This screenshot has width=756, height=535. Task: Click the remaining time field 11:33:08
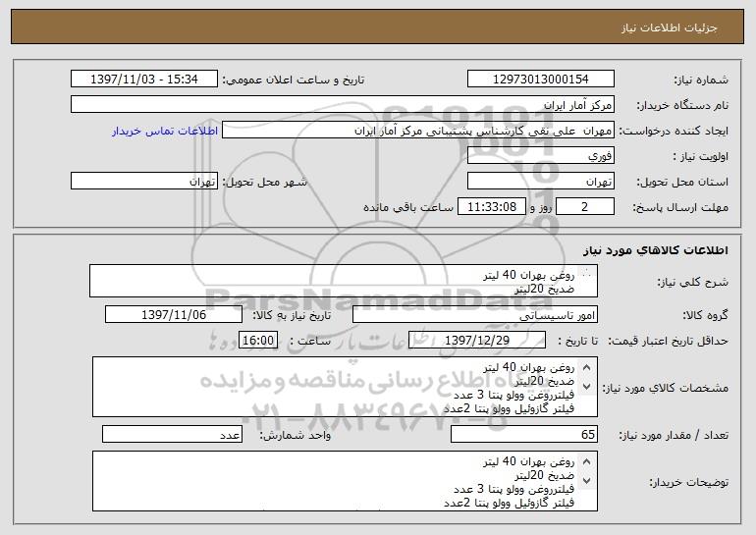(x=491, y=207)
